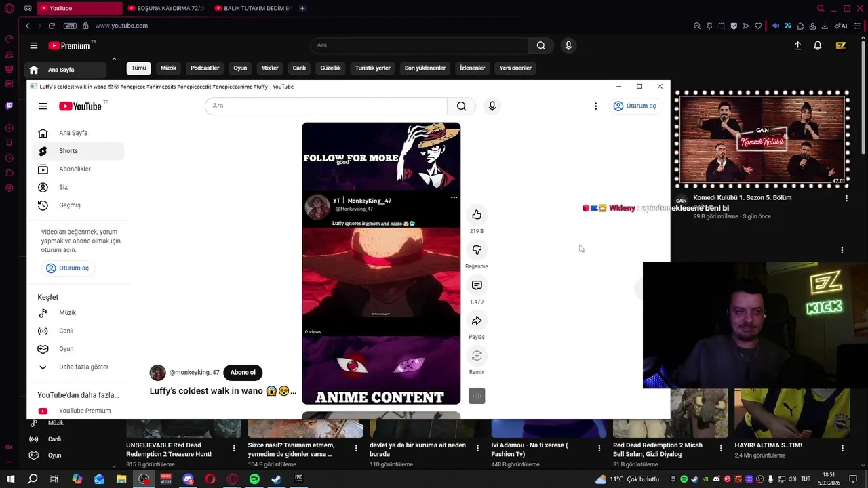This screenshot has height=488, width=868.
Task: Open options for 'HAYIR! ALTIMA S..TIM!' video
Action: [x=842, y=448]
